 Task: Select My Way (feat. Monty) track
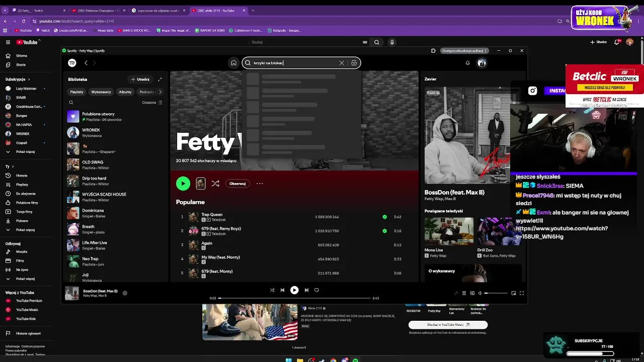click(x=220, y=257)
